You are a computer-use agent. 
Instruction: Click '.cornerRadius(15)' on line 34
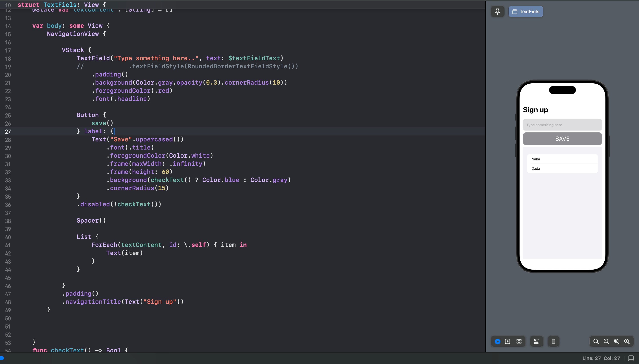[x=138, y=188]
